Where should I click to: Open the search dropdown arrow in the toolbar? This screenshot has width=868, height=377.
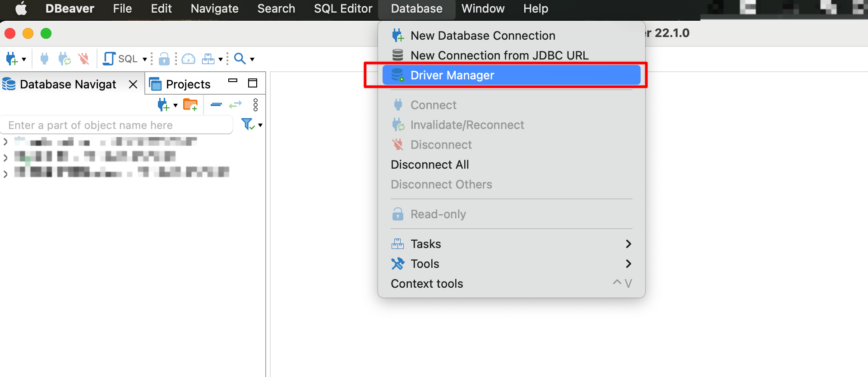(252, 59)
